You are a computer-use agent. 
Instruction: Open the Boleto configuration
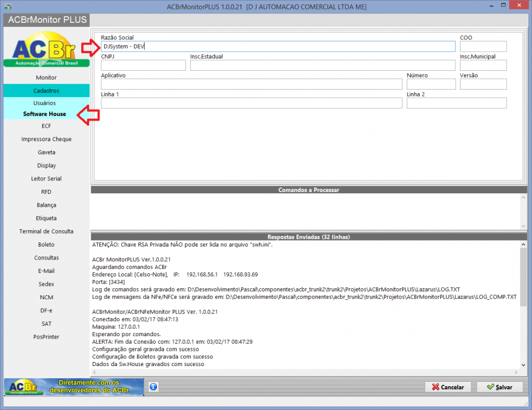[46, 245]
